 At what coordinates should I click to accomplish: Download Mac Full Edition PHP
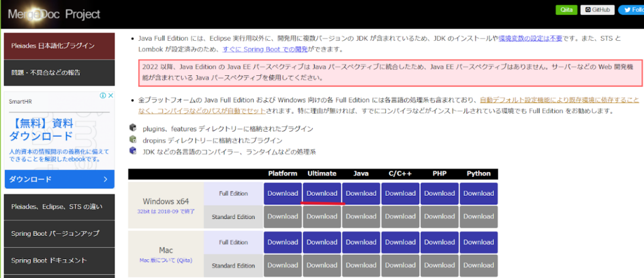coord(439,242)
